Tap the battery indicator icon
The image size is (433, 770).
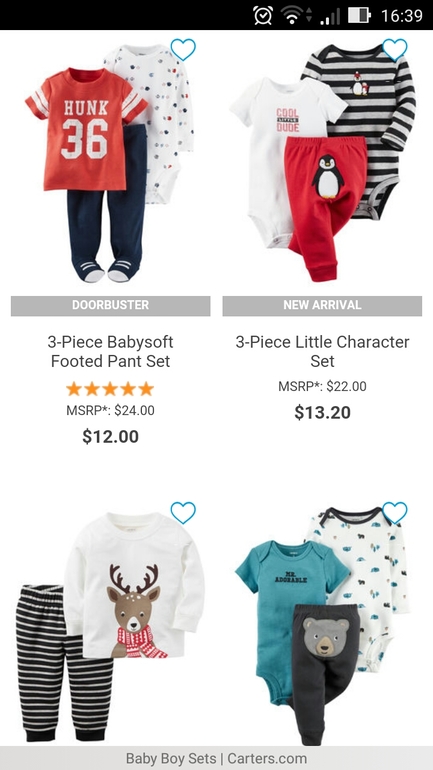point(360,15)
